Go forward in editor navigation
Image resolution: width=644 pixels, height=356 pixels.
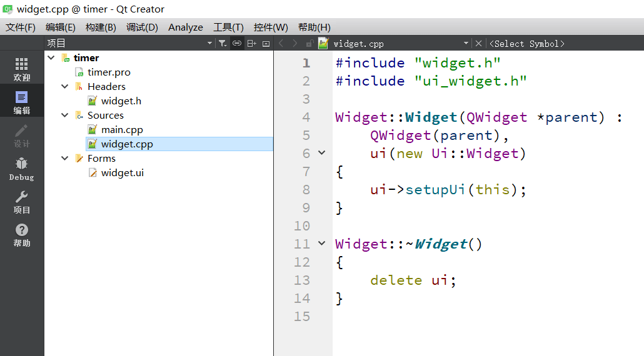[x=295, y=43]
